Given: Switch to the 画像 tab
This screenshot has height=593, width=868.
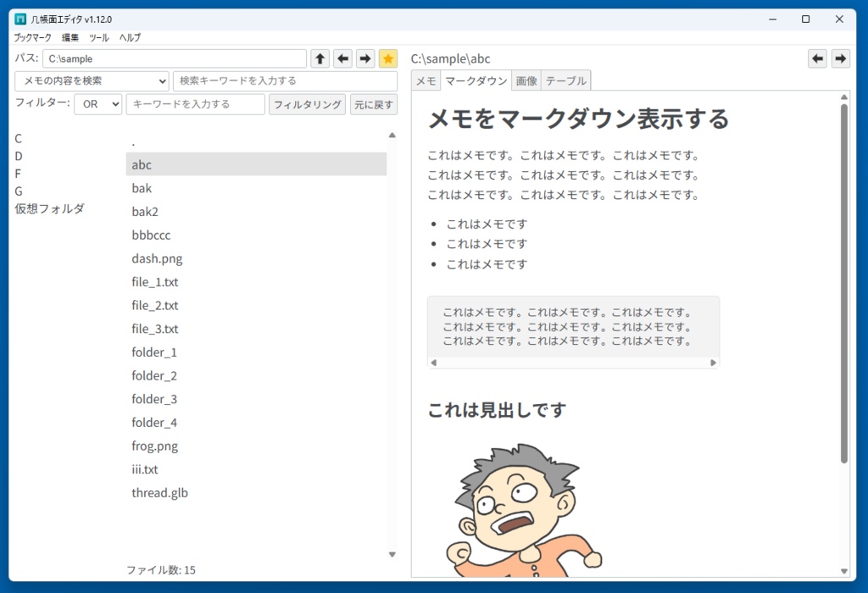Looking at the screenshot, I should (x=526, y=80).
